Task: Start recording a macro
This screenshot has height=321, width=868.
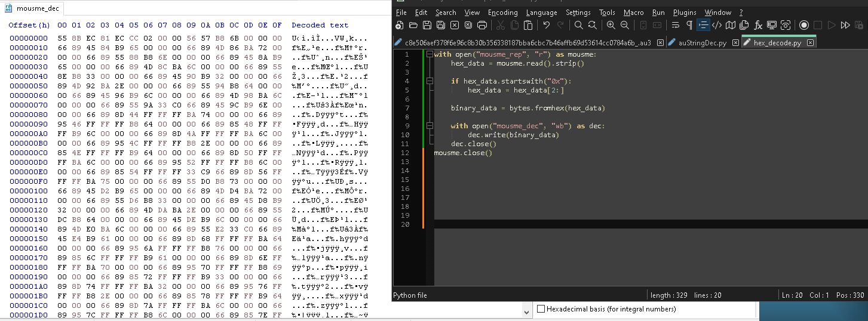Action: click(804, 25)
